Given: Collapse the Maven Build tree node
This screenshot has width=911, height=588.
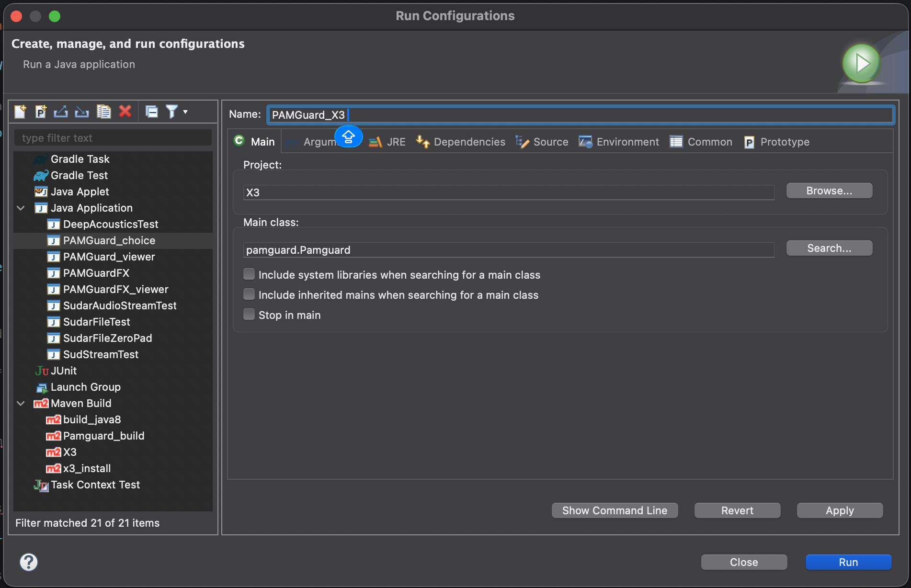Looking at the screenshot, I should pyautogui.click(x=21, y=403).
